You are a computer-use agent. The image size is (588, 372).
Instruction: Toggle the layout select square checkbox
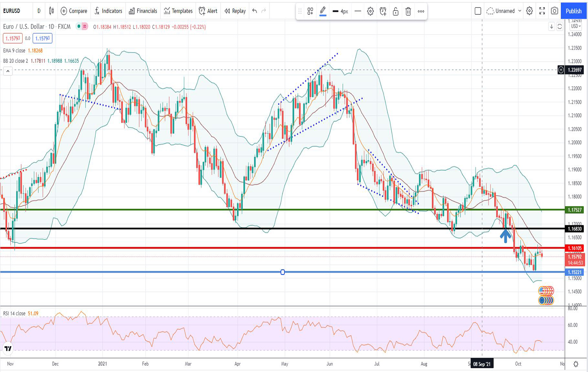[x=478, y=11]
